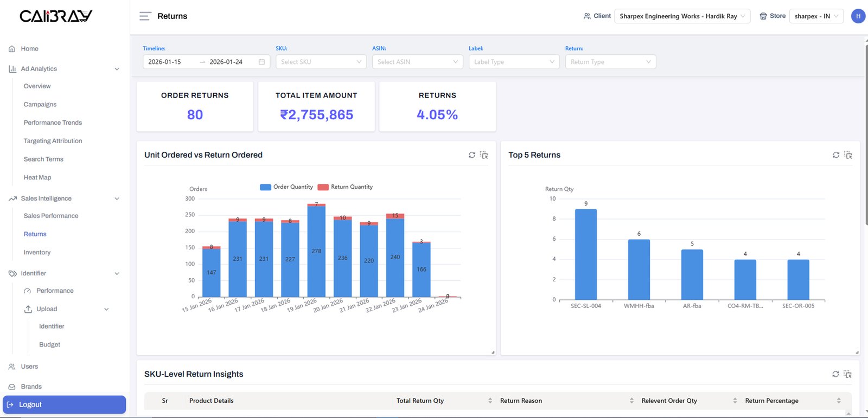Refresh the Top 5 Returns chart
Screen dimensions: 868x418
click(x=836, y=155)
